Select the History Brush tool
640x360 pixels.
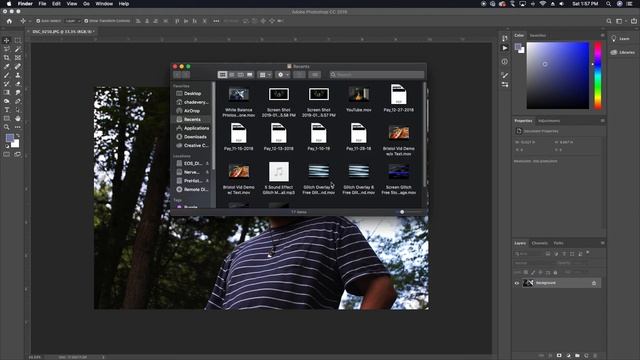7,84
